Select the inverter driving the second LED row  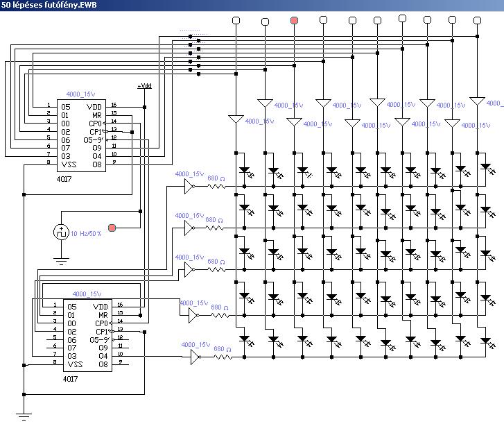189,228
